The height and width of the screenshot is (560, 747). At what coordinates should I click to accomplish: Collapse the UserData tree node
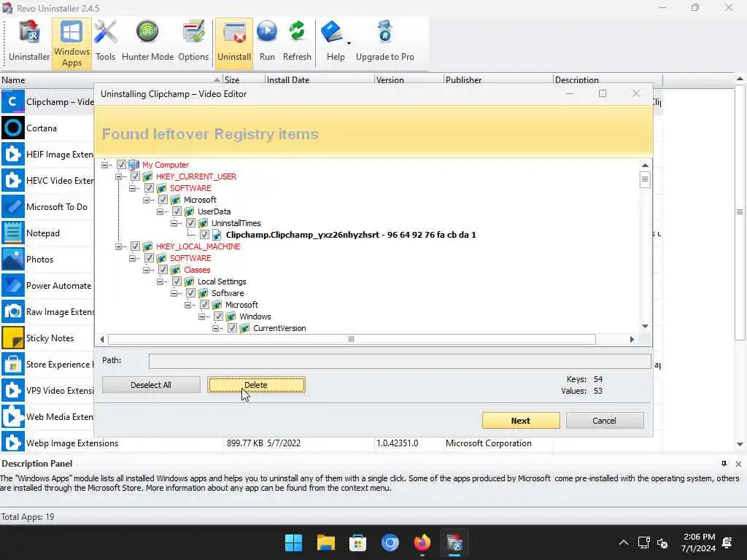[160, 211]
